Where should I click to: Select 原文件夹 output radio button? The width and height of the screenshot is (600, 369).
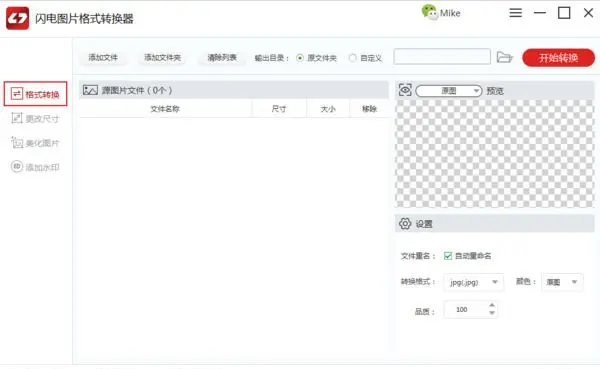[300, 58]
